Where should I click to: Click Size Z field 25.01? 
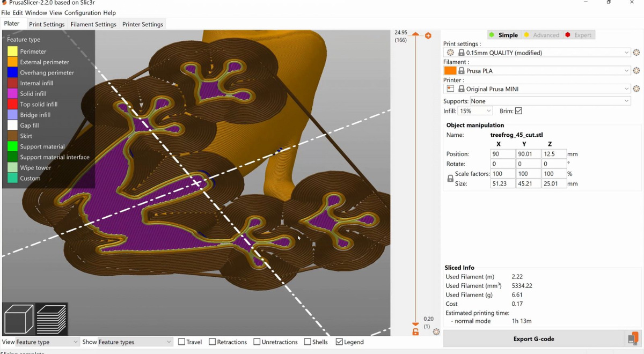tap(554, 183)
